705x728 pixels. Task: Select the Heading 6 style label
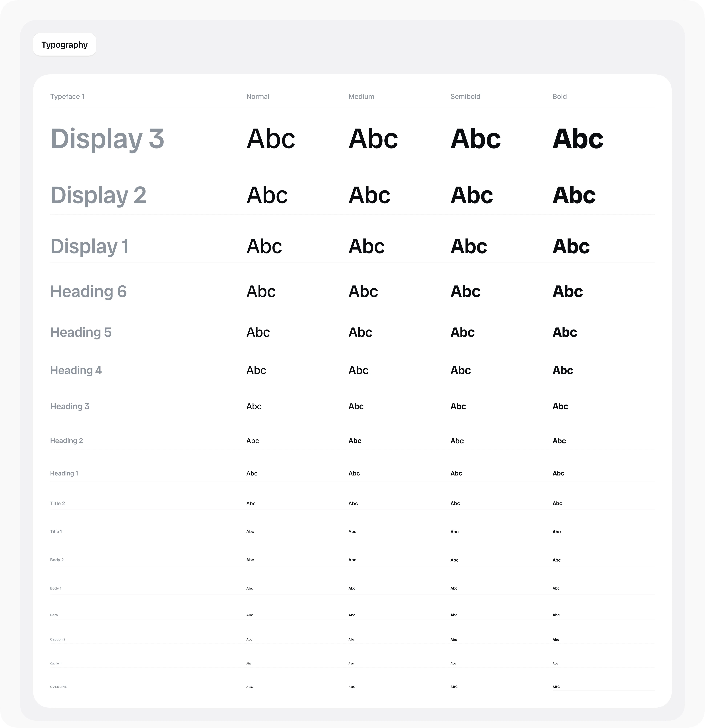coord(88,292)
